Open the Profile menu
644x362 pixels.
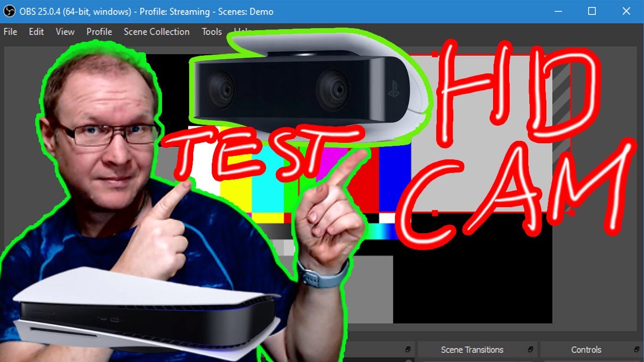point(99,32)
